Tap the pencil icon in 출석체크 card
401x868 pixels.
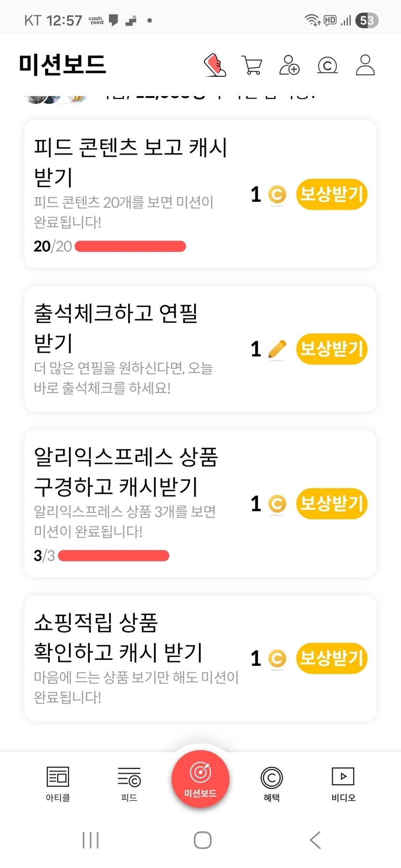point(277,350)
